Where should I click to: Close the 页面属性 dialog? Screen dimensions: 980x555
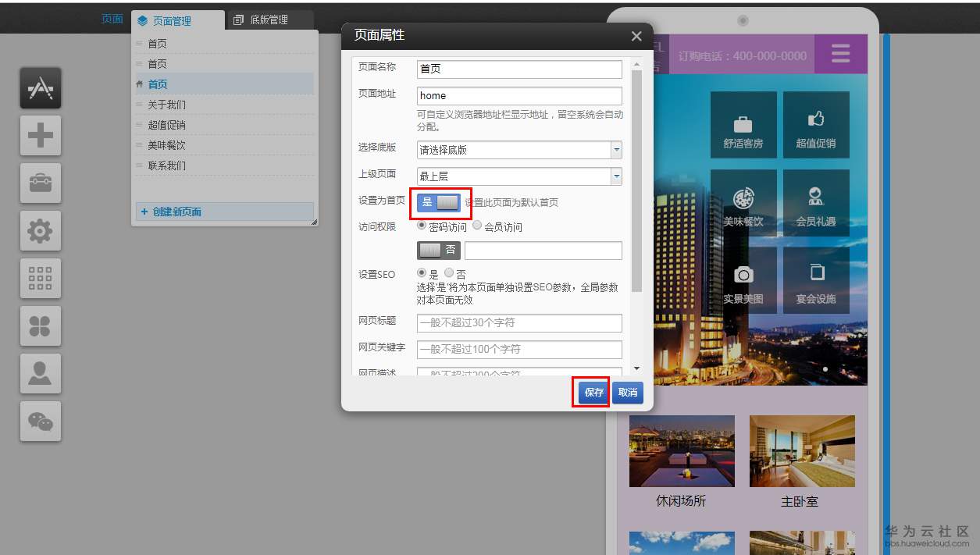(636, 36)
